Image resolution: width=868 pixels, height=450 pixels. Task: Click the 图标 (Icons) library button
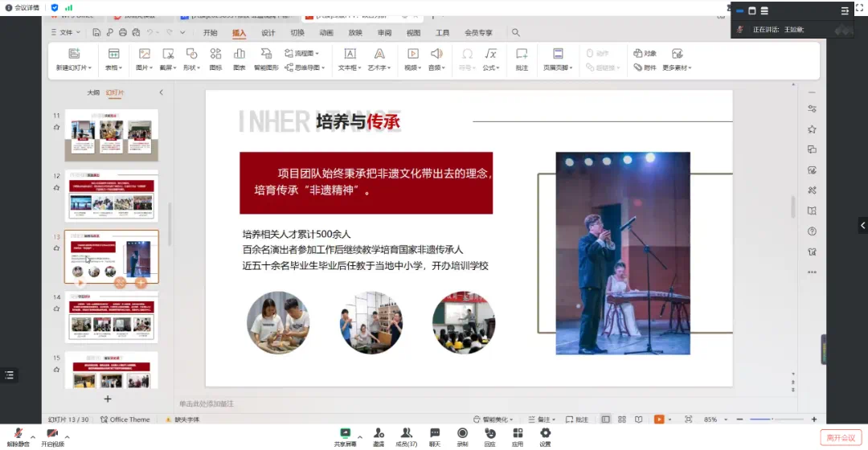(215, 59)
